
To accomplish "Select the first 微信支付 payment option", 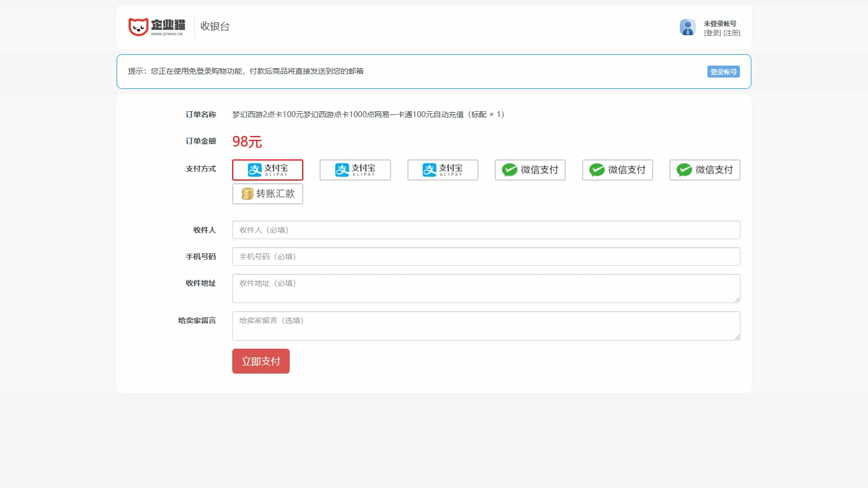I will pos(530,170).
